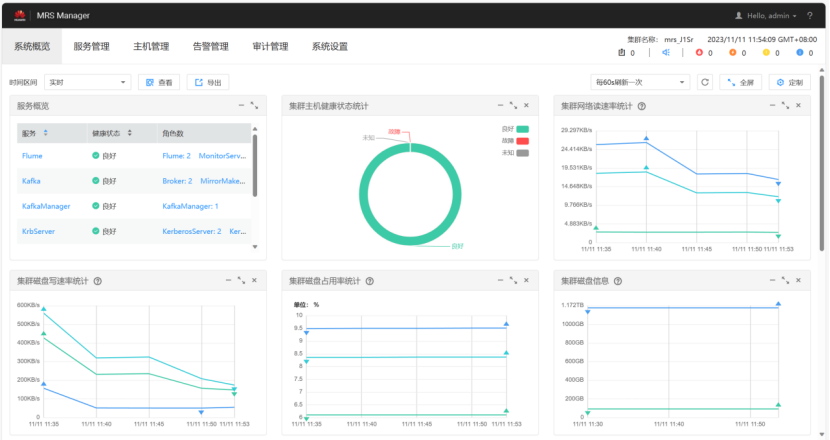Screen dimensions: 830x440
Task: Open the 每60s刷新一次 dropdown
Action: [x=640, y=82]
